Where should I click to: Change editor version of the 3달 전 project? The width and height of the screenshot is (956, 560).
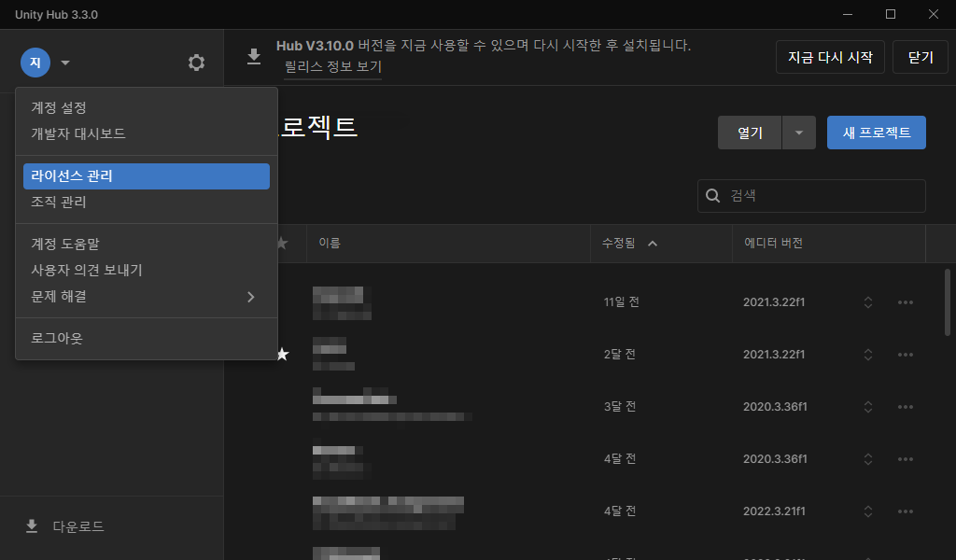868,407
